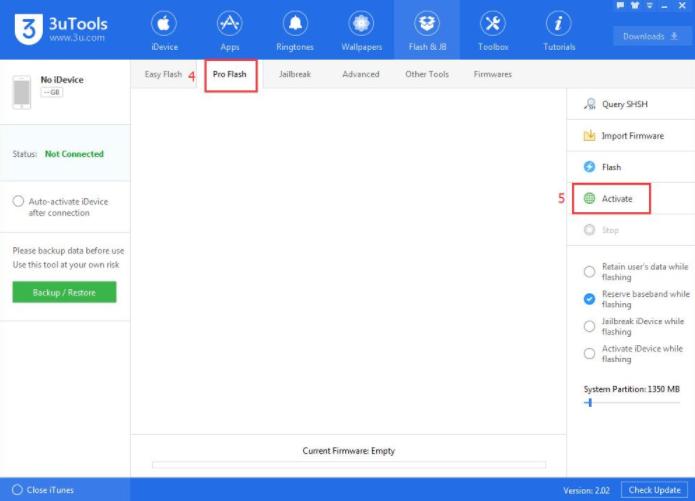This screenshot has height=501, width=695.
Task: Switch to the Firmwares tab
Action: (x=492, y=74)
